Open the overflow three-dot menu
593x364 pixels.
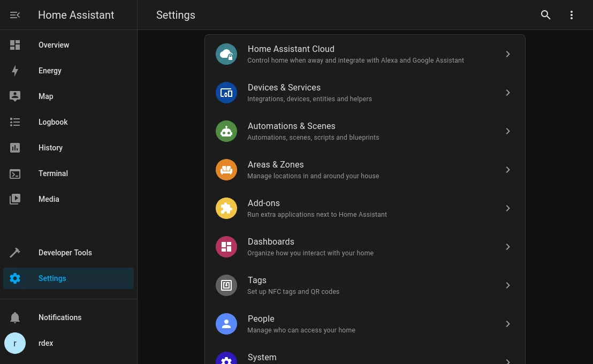pyautogui.click(x=572, y=15)
